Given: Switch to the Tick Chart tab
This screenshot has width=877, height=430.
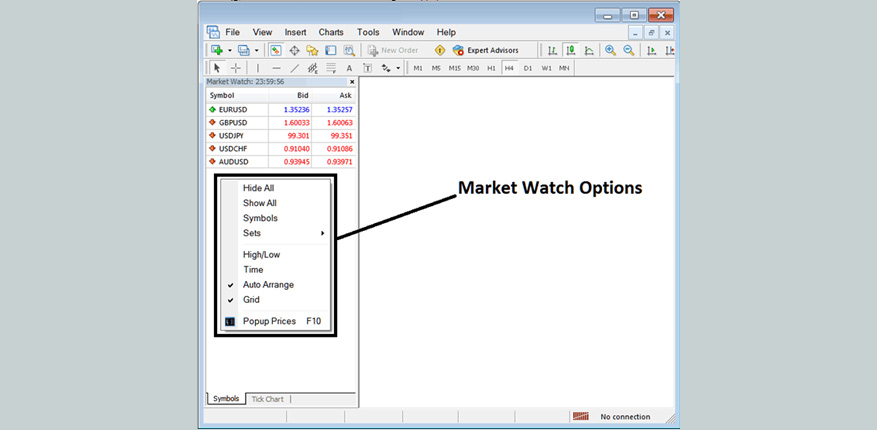Looking at the screenshot, I should (267, 399).
